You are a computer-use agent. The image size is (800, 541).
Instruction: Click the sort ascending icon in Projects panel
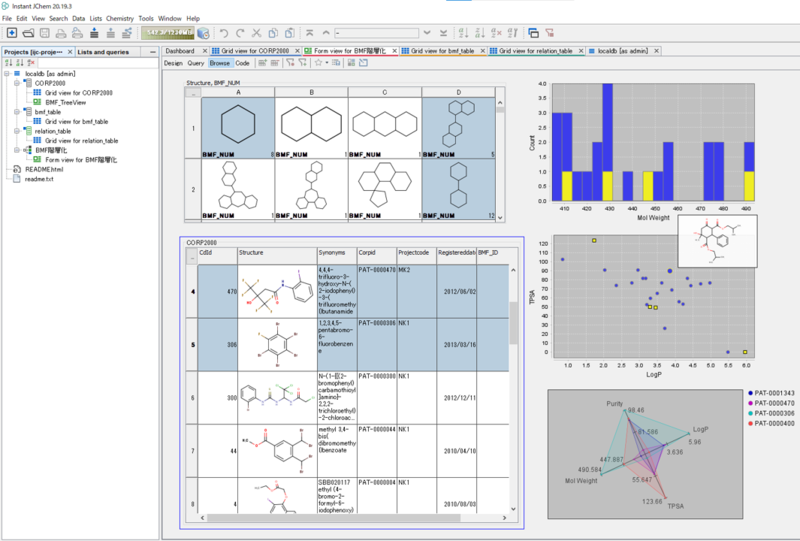(x=9, y=62)
